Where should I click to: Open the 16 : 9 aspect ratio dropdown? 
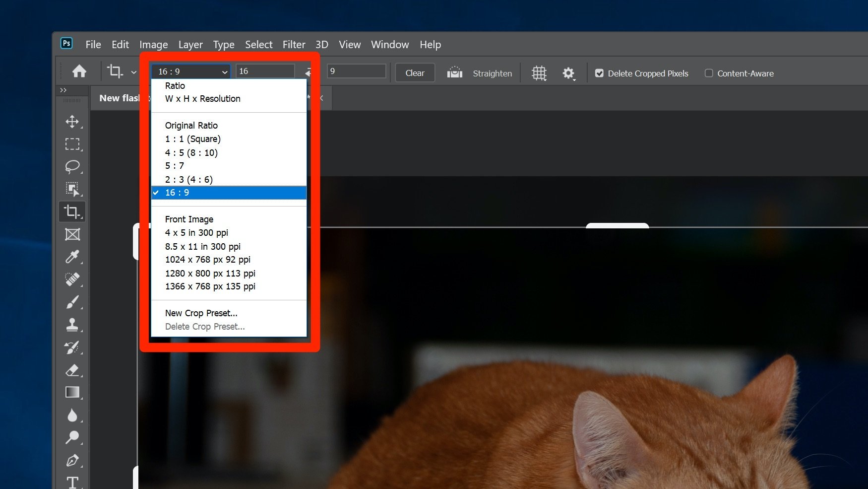191,71
